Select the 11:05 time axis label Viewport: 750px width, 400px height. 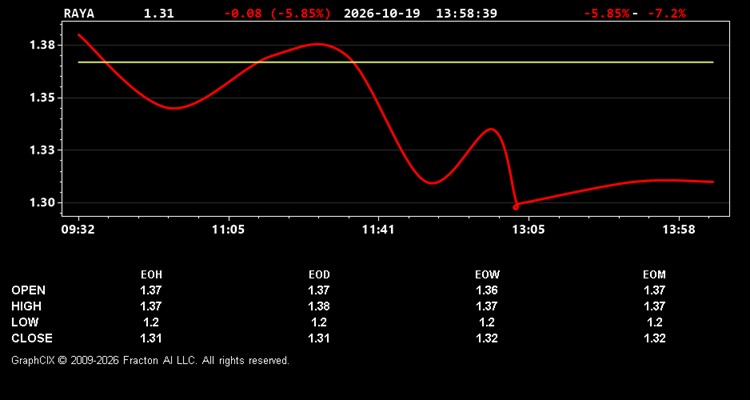pos(228,230)
